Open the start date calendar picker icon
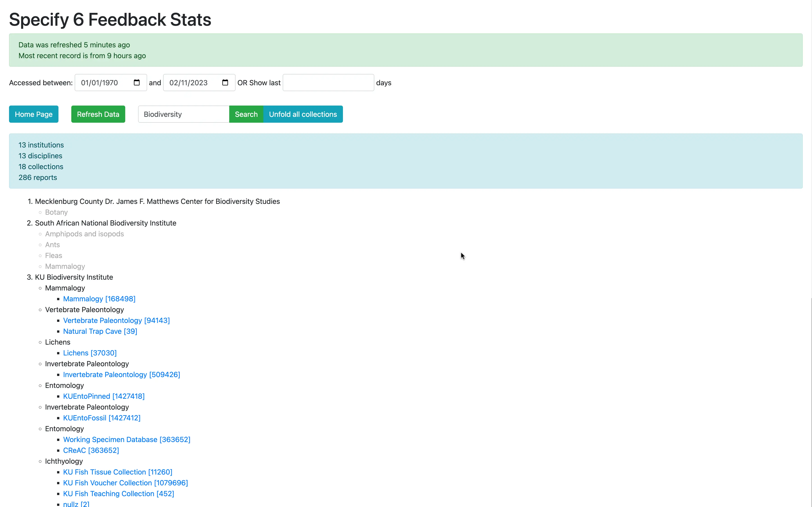 (x=136, y=83)
